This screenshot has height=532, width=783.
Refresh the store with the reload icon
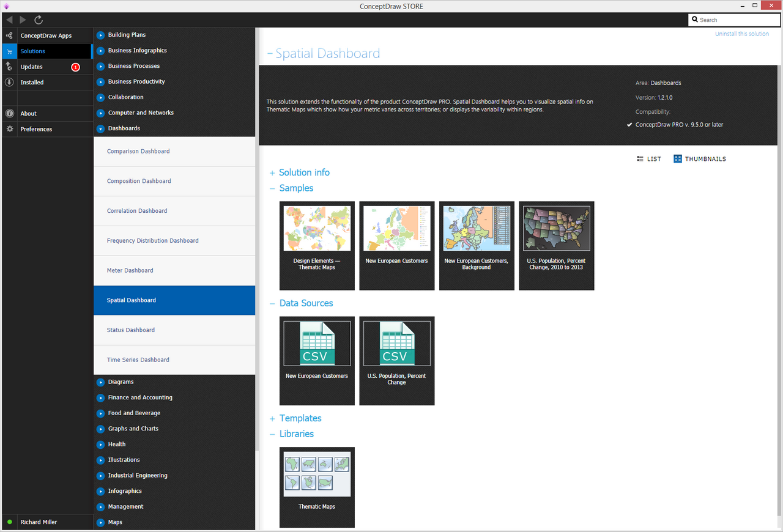[39, 20]
